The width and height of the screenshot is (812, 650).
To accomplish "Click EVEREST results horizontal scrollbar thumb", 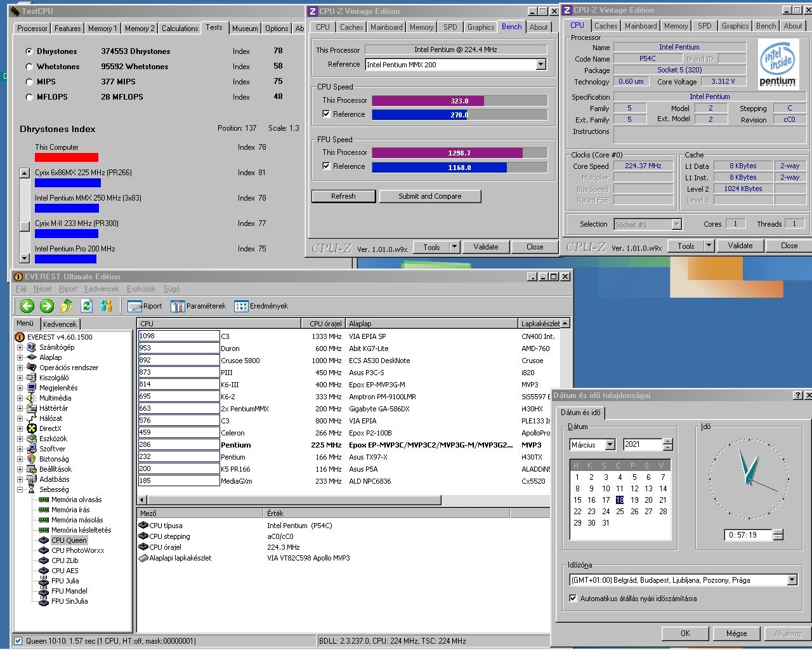I will 294,500.
